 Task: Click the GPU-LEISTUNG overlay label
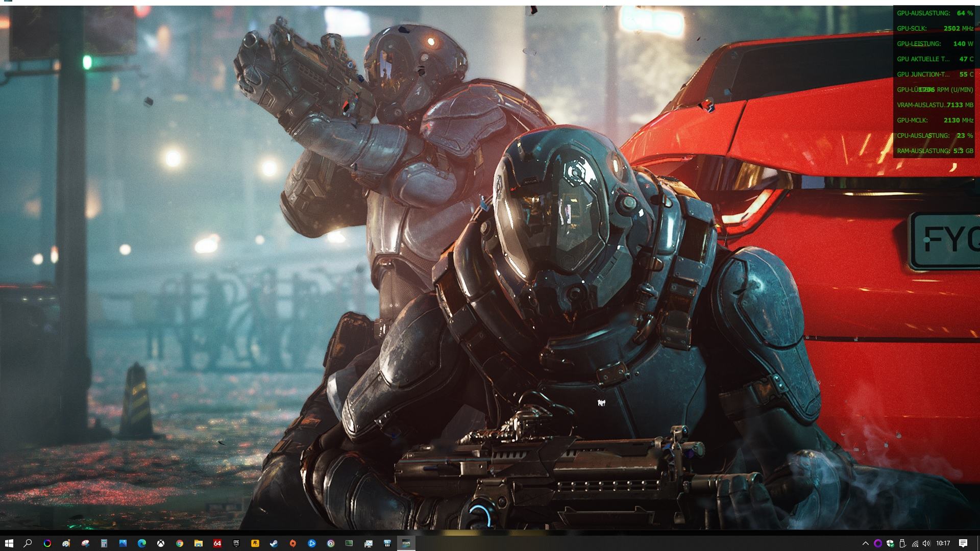pyautogui.click(x=919, y=44)
